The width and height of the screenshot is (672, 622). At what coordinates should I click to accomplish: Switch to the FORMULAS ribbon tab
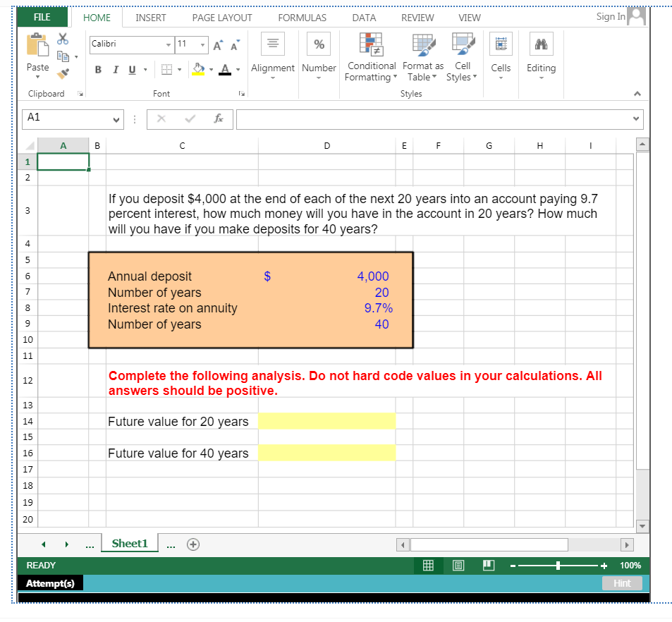tap(302, 18)
